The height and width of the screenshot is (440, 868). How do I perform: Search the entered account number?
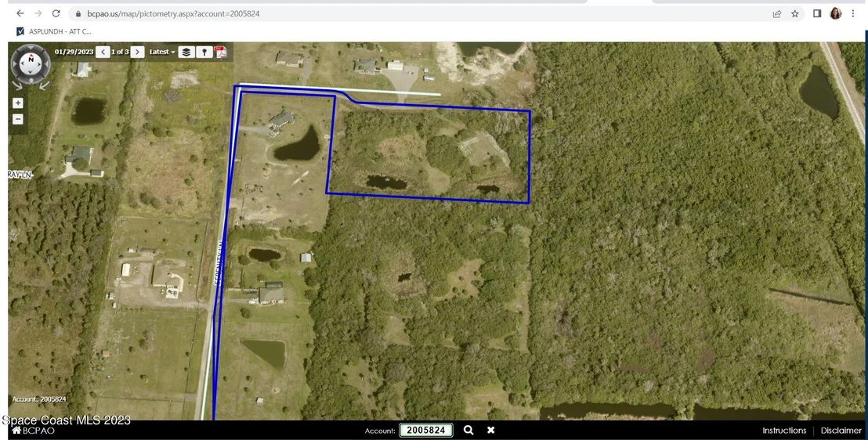click(x=468, y=430)
